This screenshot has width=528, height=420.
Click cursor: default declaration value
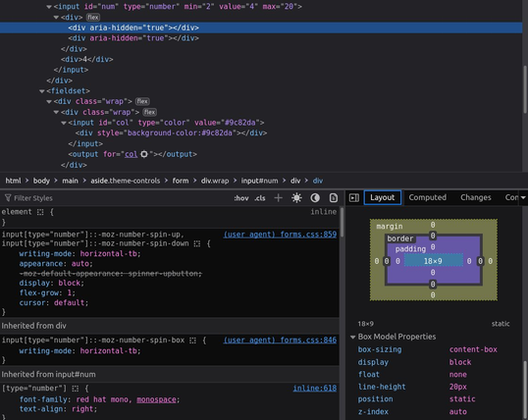tap(69, 302)
